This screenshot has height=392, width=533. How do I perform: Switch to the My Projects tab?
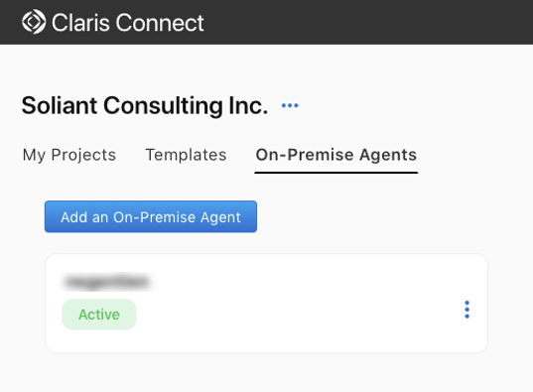click(x=69, y=155)
